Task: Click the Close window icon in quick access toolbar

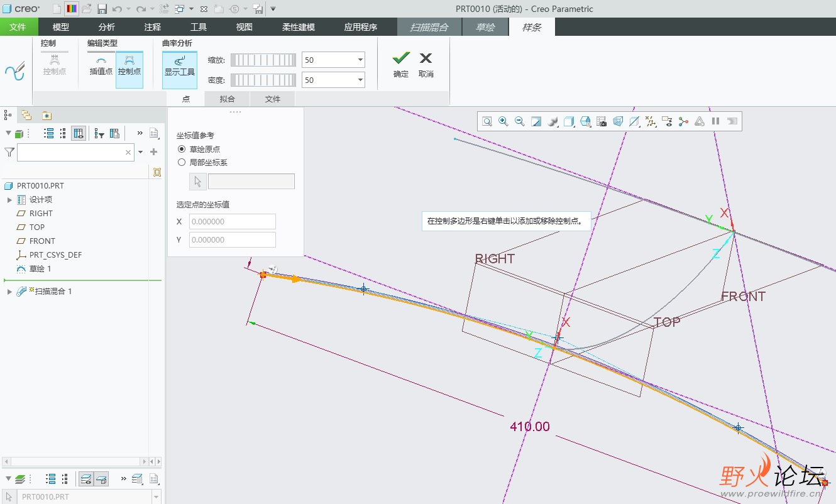Action: pyautogui.click(x=204, y=9)
